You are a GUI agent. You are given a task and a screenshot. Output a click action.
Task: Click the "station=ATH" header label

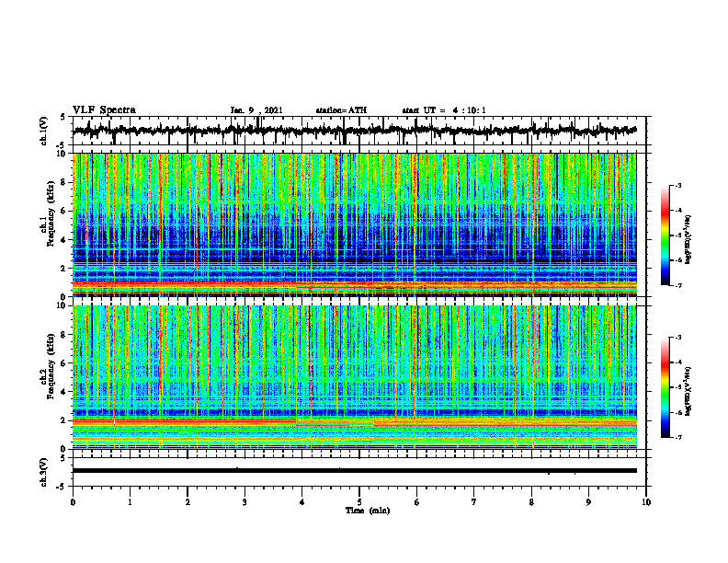click(x=341, y=110)
